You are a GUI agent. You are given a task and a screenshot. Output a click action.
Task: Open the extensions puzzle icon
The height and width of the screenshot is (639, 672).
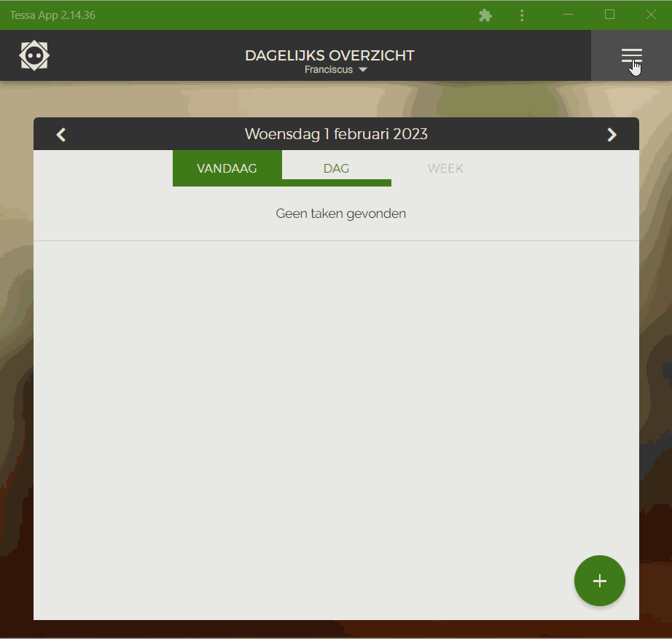(x=485, y=15)
